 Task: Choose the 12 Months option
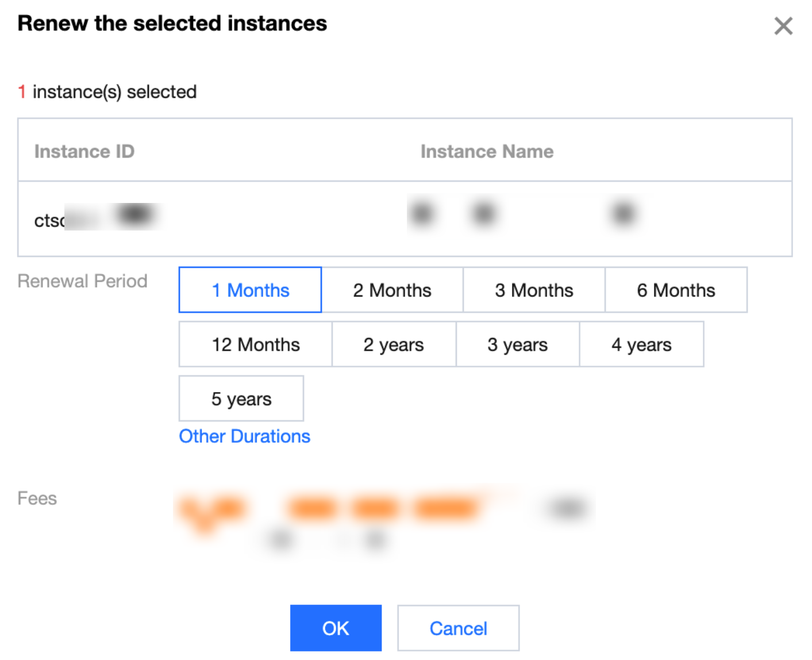pyautogui.click(x=255, y=344)
